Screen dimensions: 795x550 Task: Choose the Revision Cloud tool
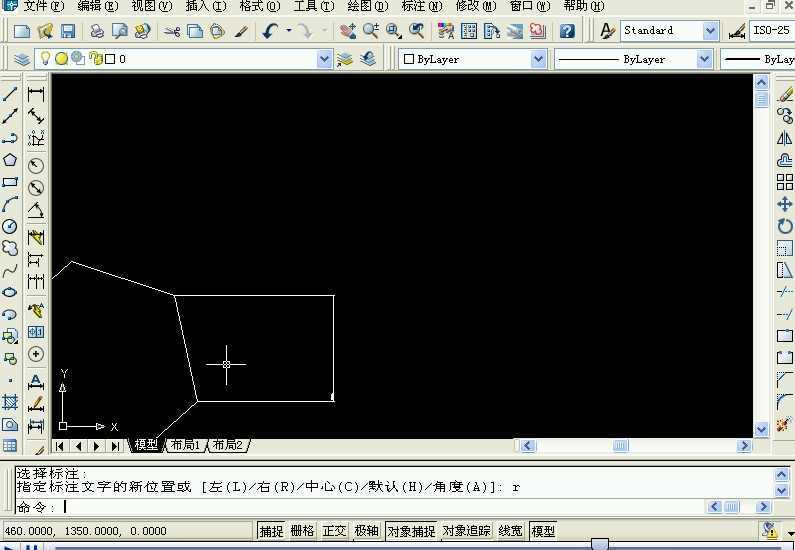(x=10, y=248)
